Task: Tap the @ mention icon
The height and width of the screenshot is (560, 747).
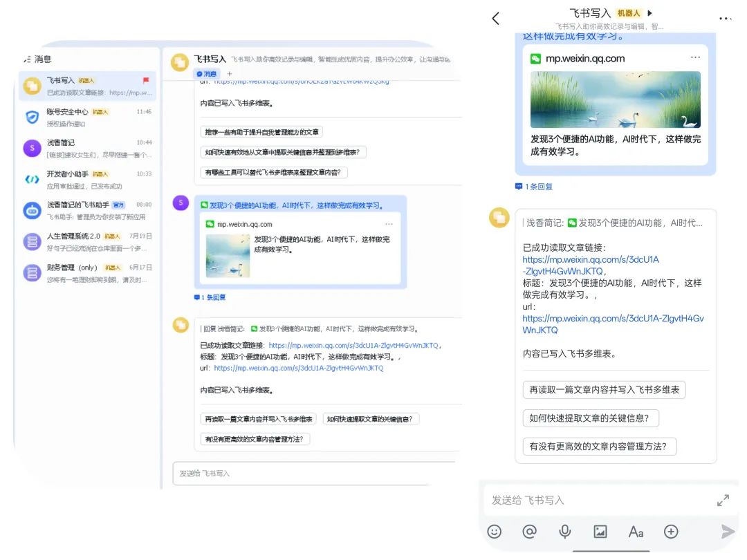Action: pyautogui.click(x=529, y=532)
